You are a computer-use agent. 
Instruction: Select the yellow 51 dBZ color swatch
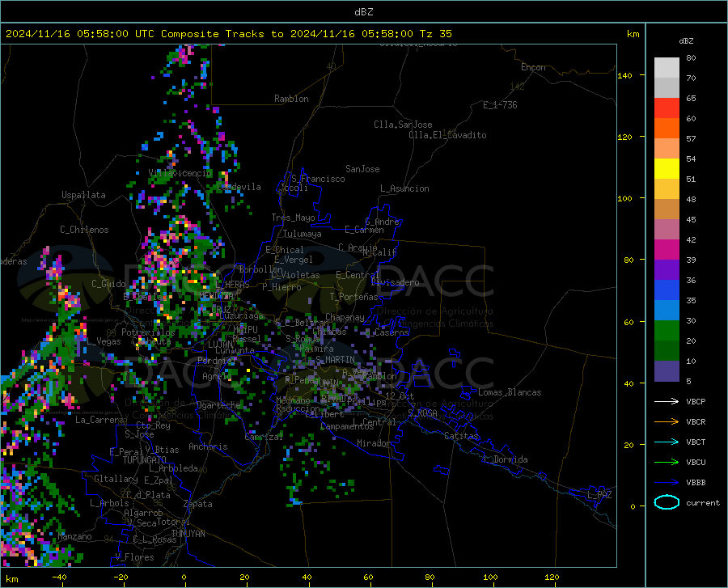[x=667, y=169]
